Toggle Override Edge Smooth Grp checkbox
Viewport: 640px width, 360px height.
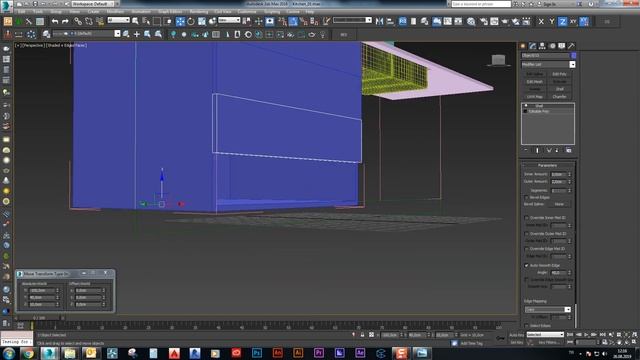tap(526, 280)
